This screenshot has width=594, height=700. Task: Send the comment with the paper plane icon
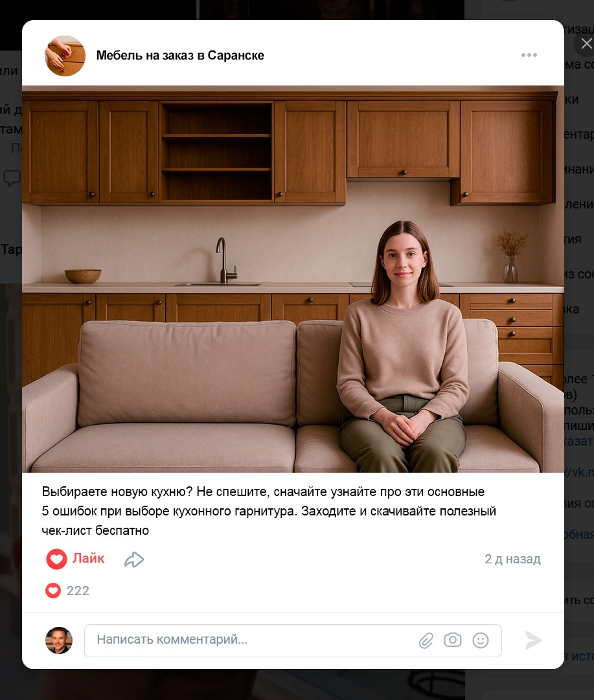click(533, 640)
